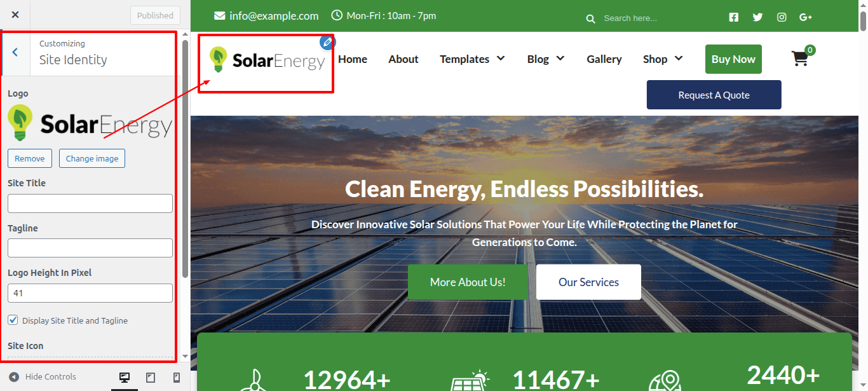868x391 pixels.
Task: Click the Logo Height In Pixel field
Action: click(x=90, y=293)
